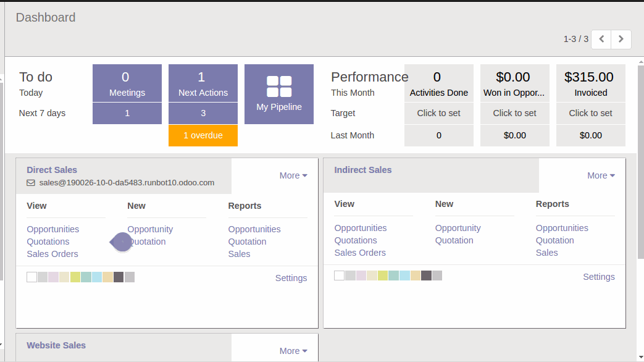Go to previous page with left chevron
The width and height of the screenshot is (644, 362).
coord(601,39)
